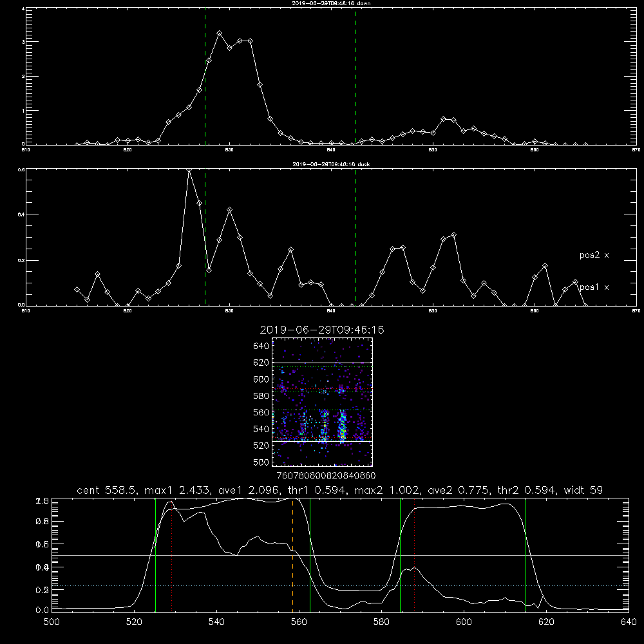The width and height of the screenshot is (644, 644).
Task: Click the '560' tick label on bottom plot x-axis
Action: click(299, 622)
